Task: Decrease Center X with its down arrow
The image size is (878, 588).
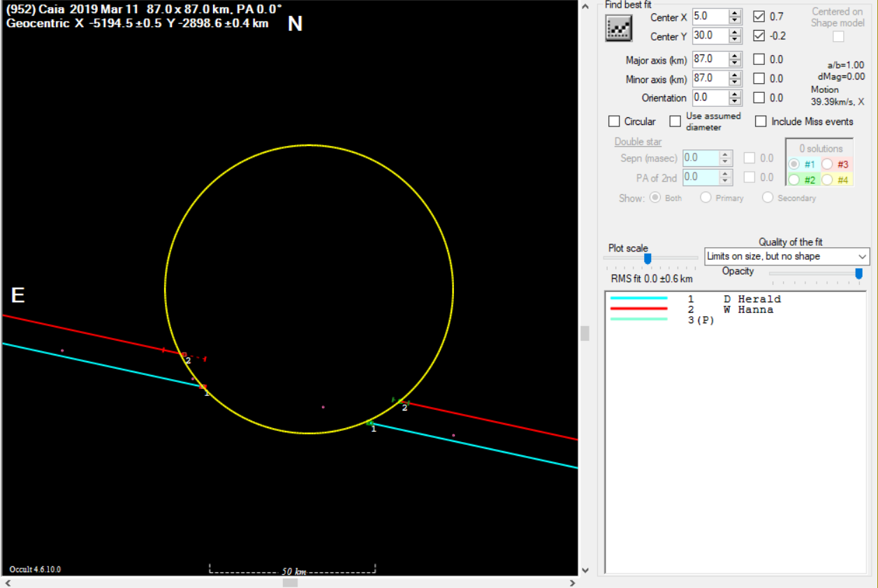Action: point(735,20)
